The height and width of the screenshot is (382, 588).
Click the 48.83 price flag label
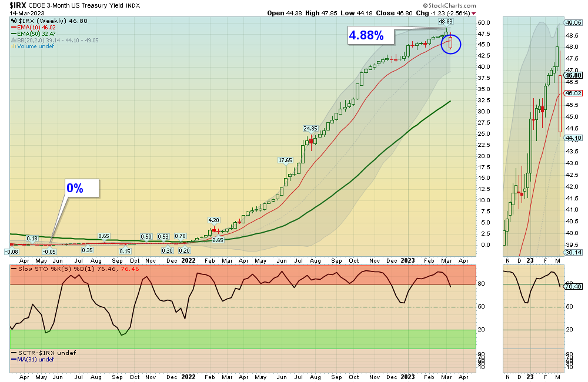point(446,21)
